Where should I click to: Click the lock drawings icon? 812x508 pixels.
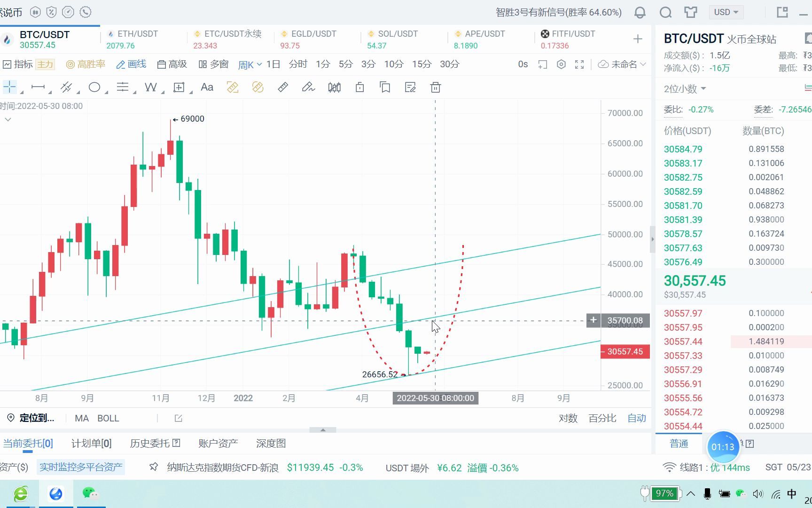click(x=360, y=87)
